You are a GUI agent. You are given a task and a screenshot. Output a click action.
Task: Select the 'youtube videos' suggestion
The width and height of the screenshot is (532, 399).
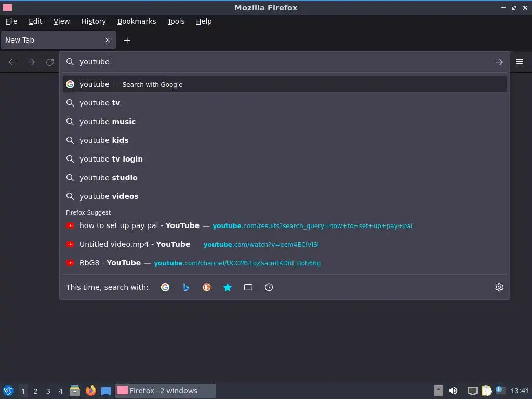click(284, 196)
